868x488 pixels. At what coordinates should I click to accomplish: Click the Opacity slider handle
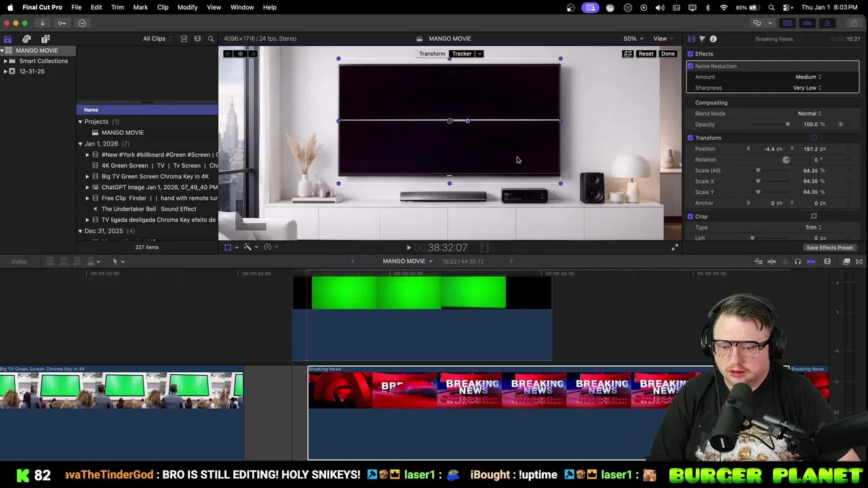[787, 124]
